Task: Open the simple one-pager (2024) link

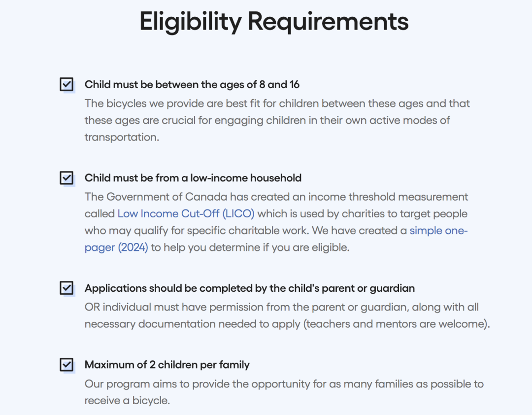Action: point(276,239)
